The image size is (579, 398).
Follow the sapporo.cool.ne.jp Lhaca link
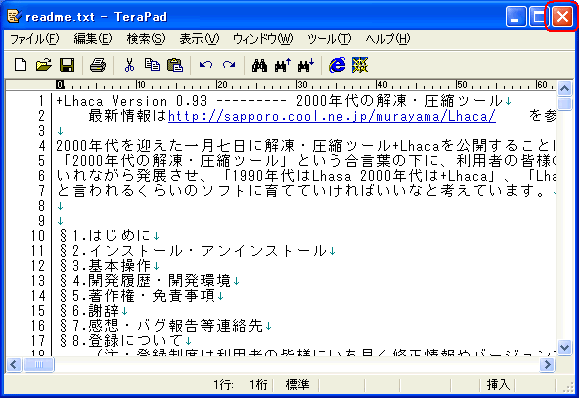(x=332, y=116)
